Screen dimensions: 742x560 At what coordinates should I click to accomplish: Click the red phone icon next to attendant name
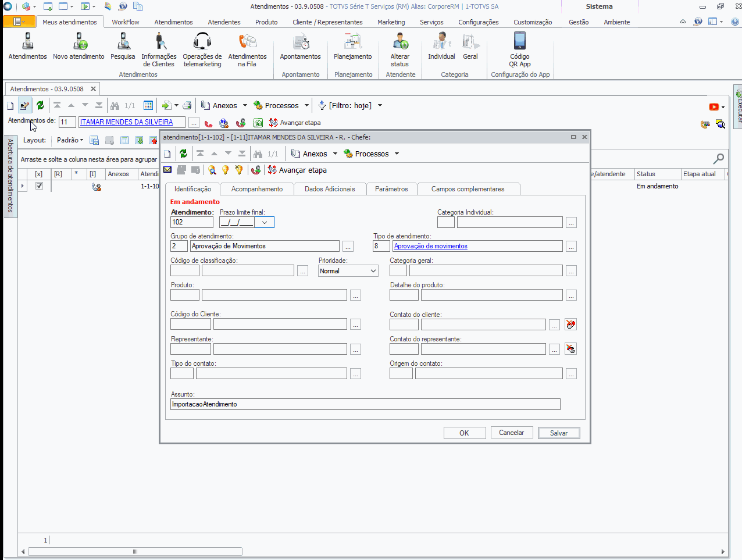(208, 123)
